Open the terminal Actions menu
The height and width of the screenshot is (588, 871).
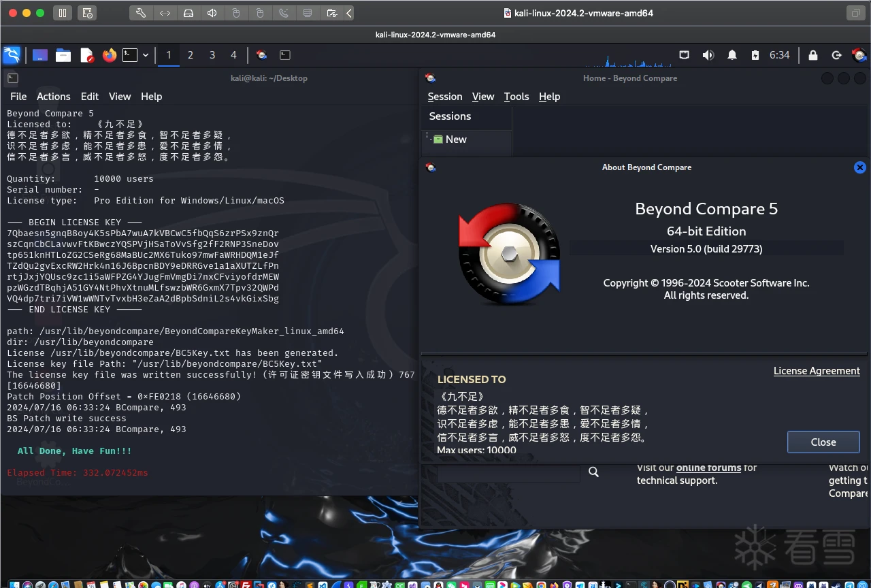[x=54, y=97]
